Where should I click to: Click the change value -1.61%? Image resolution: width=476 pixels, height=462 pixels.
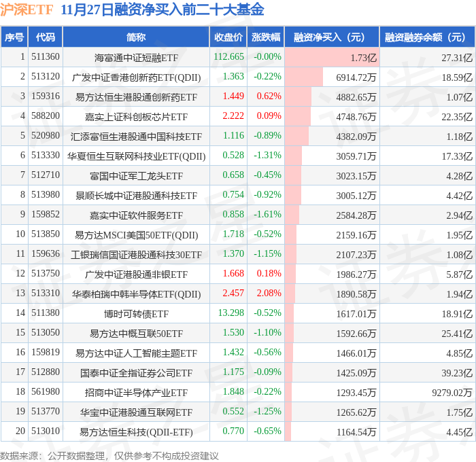point(267,215)
